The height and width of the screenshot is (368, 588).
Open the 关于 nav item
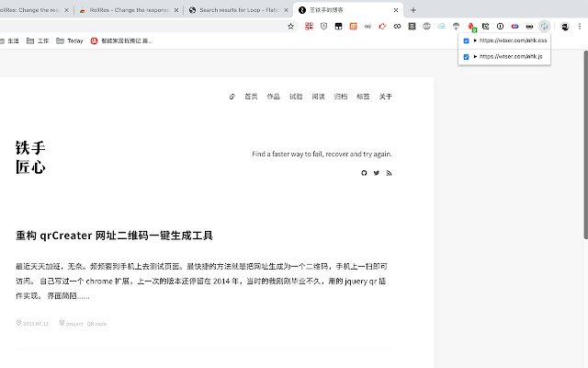[386, 97]
